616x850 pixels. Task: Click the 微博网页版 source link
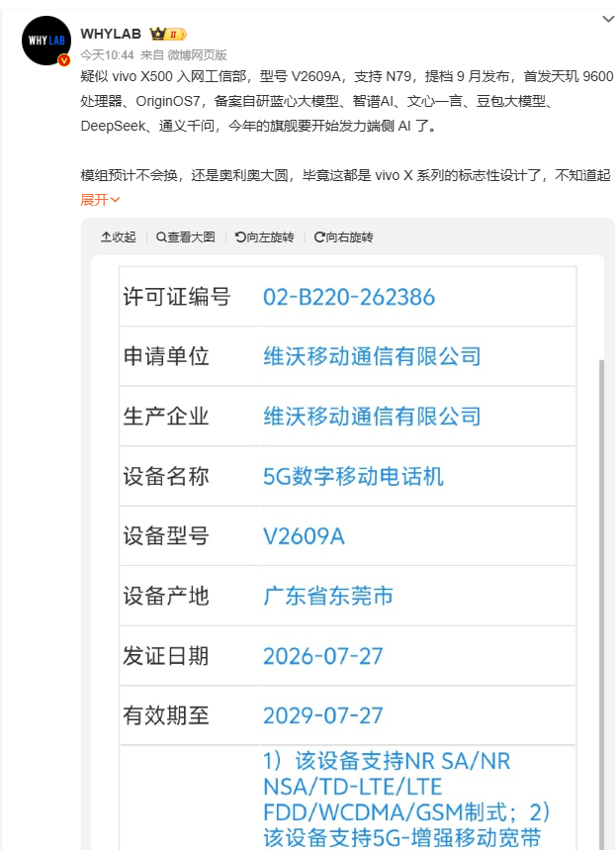197,54
